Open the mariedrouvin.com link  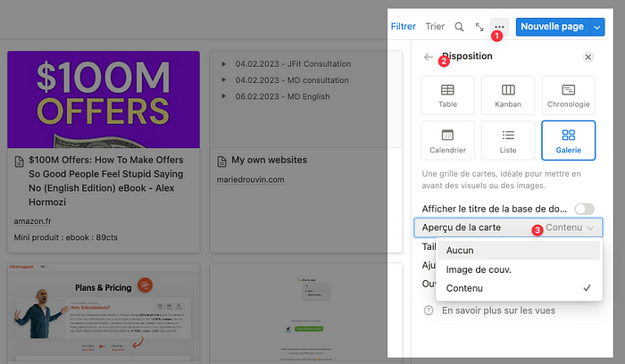[250, 179]
